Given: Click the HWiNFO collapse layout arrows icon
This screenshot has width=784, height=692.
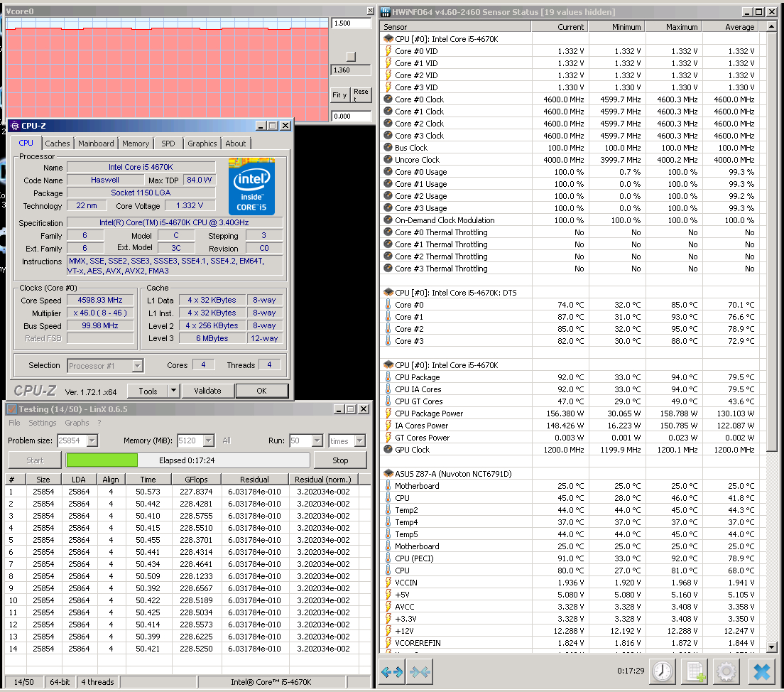Looking at the screenshot, I should [420, 671].
